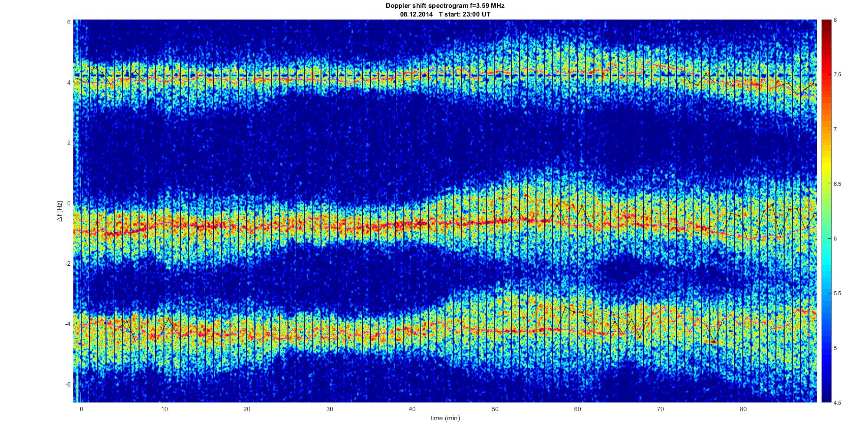Click x-axis tick label 70
This screenshot has width=868, height=432.
tap(660, 409)
